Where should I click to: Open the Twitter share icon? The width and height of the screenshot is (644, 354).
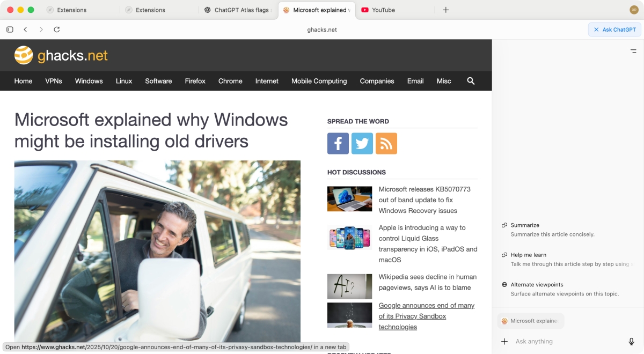(362, 144)
